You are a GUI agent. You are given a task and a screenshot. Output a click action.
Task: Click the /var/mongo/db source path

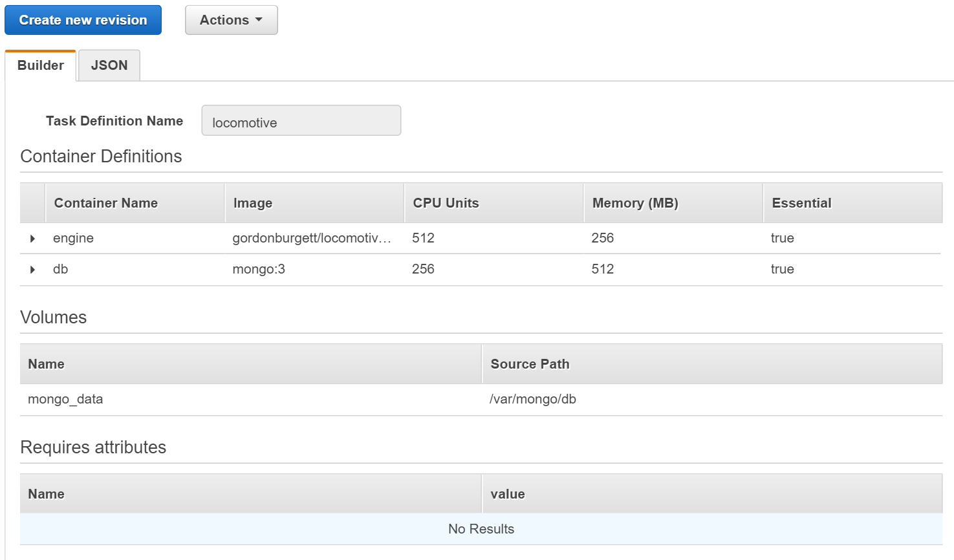pyautogui.click(x=532, y=399)
